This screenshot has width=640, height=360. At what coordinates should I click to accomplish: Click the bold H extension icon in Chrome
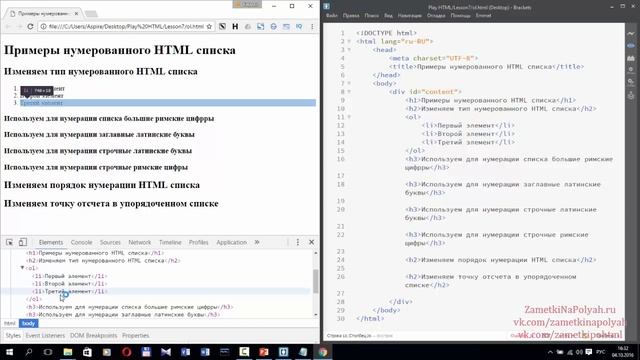click(235, 26)
